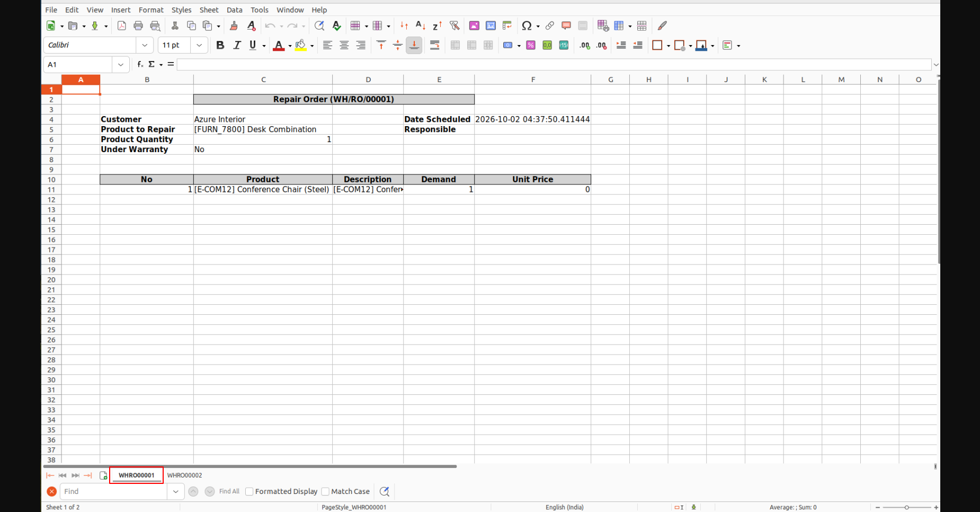980x512 pixels.
Task: Click the horizontal scrollbar of the sheet
Action: (x=250, y=466)
